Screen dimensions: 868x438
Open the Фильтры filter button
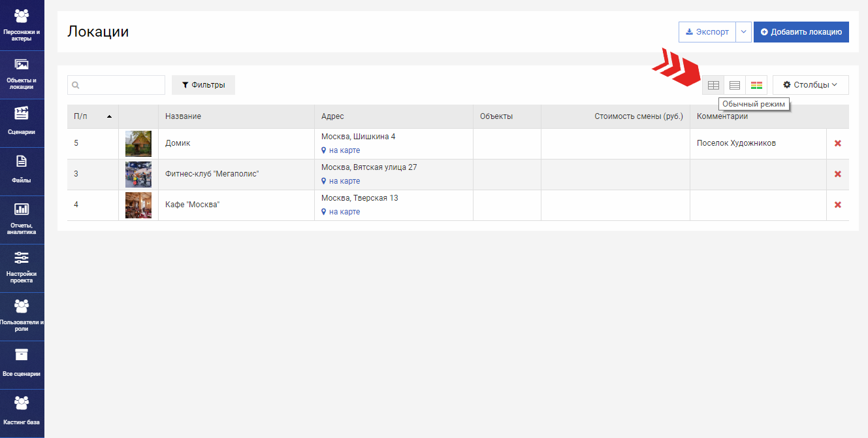coord(203,85)
